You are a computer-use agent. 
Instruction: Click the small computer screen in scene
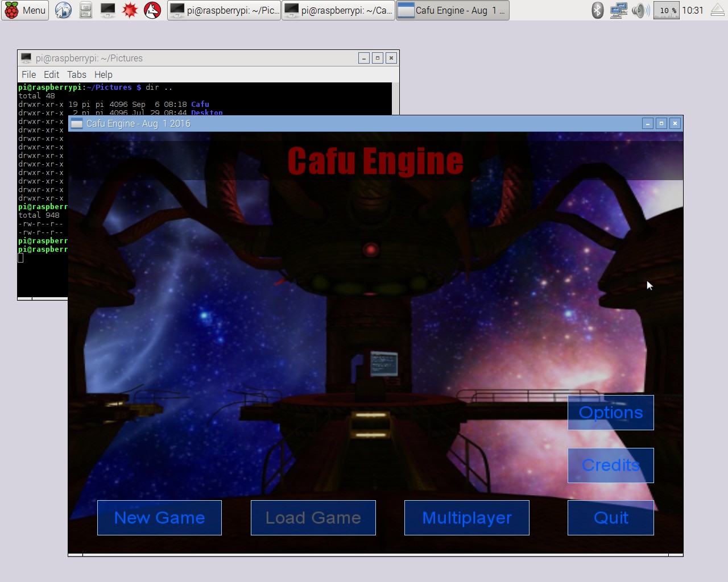click(x=383, y=364)
